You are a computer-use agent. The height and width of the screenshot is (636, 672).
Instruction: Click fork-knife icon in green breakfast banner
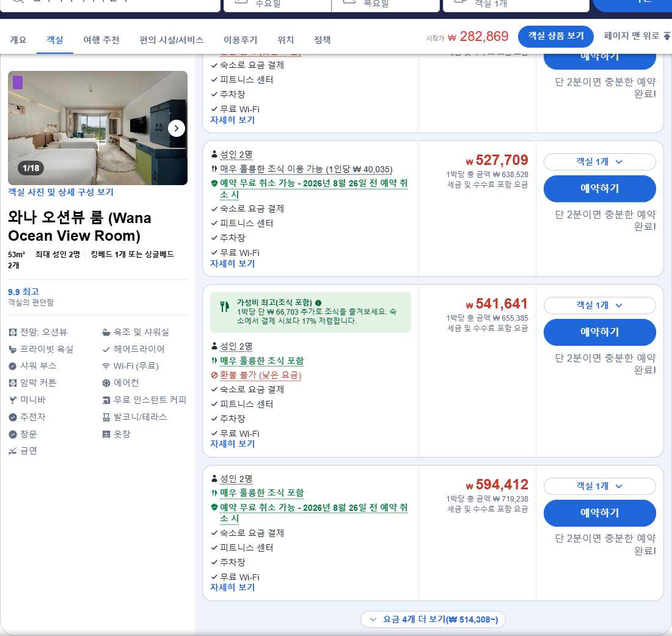pos(225,307)
